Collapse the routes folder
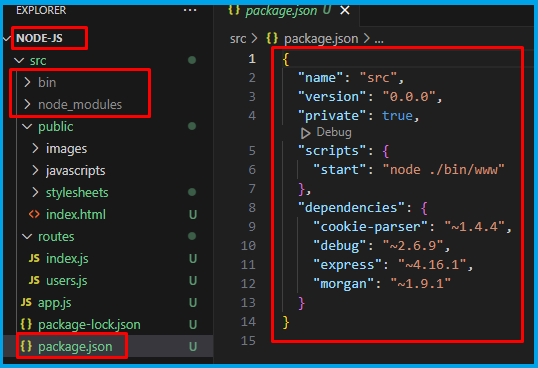The image size is (538, 368). click(x=27, y=237)
